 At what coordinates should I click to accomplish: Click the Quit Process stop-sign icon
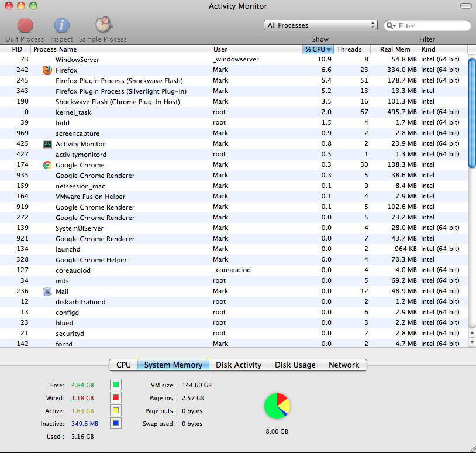coord(25,25)
